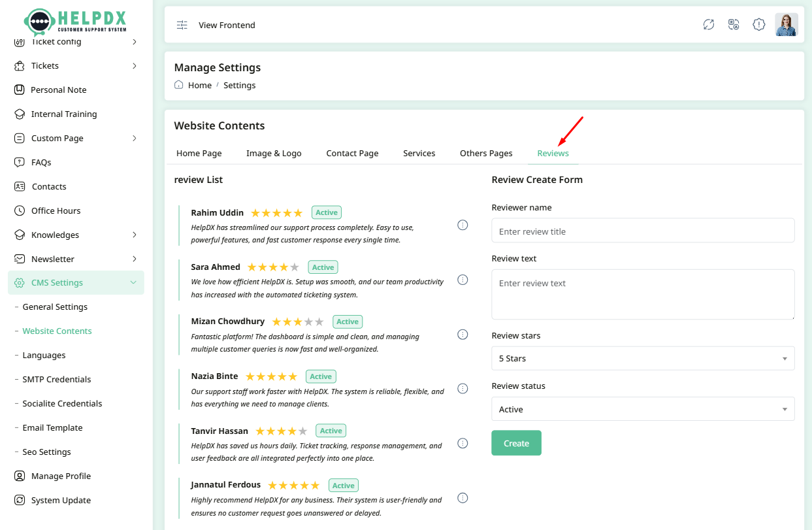
Task: Open options menu for Sara Ahmed review
Action: [463, 280]
